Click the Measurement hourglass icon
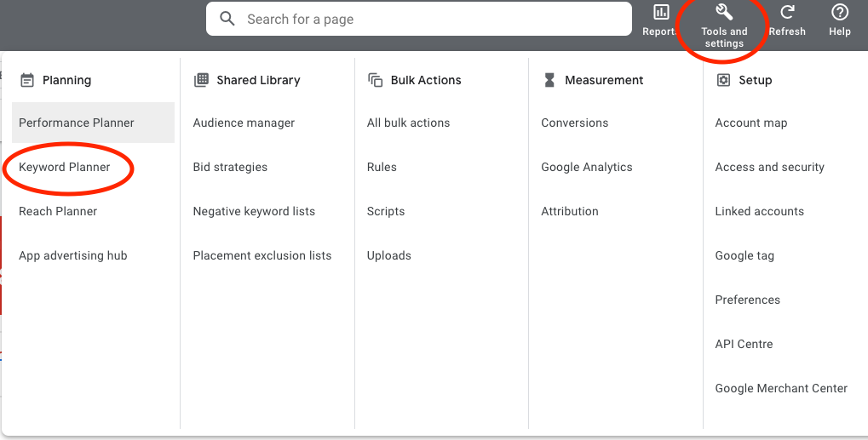Screen dimensions: 868x440 click(549, 80)
